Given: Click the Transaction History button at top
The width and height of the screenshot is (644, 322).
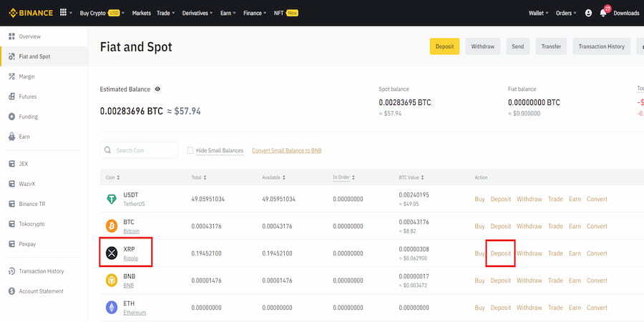Looking at the screenshot, I should [601, 47].
